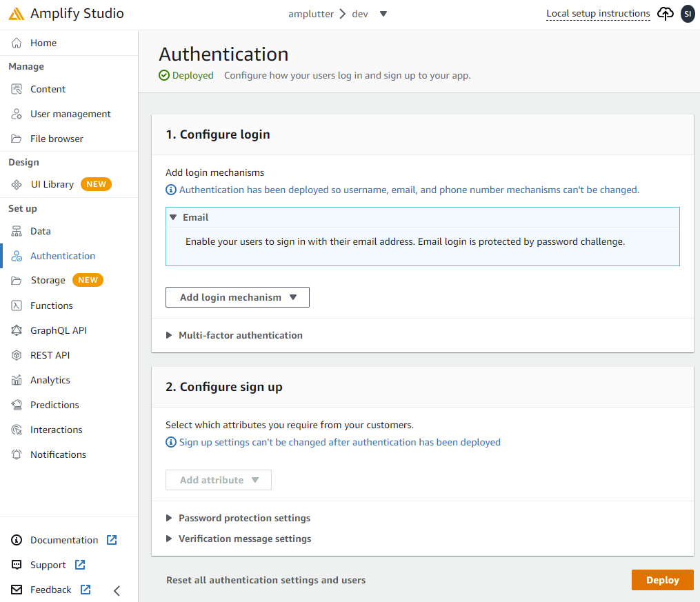Click the Support chat icon
The height and width of the screenshot is (602, 700).
pyautogui.click(x=17, y=565)
